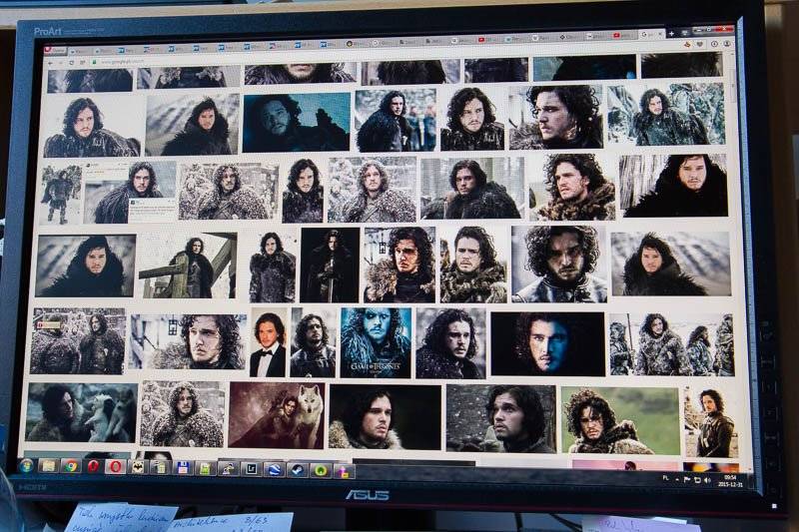Image resolution: width=799 pixels, height=532 pixels.
Task: Open the tuxedo portrait thumbnail
Action: 269,342
